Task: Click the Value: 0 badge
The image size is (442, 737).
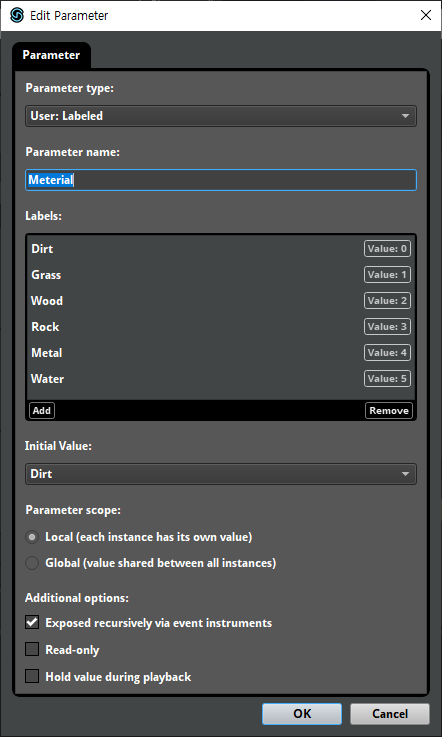Action: pos(387,249)
